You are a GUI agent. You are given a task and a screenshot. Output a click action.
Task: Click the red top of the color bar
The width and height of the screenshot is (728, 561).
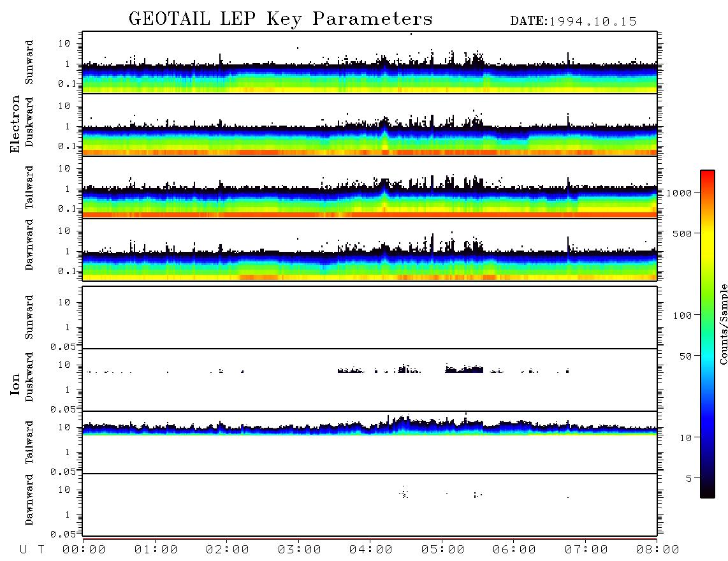pyautogui.click(x=708, y=174)
